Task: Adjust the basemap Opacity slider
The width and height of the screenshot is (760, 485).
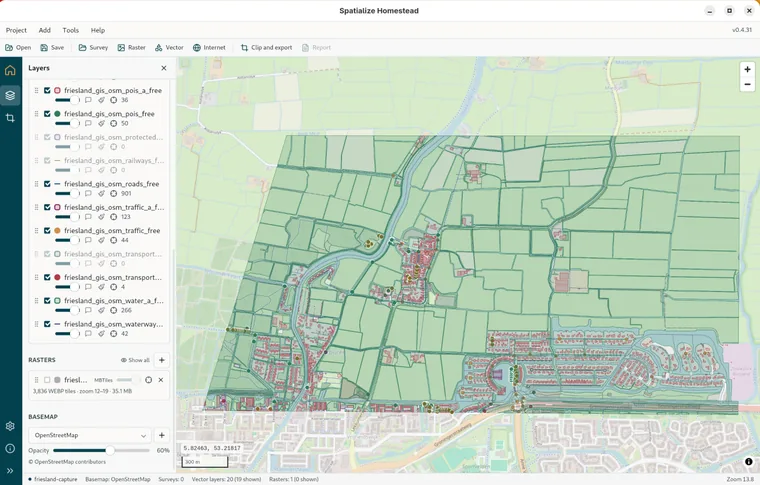Action: [x=101, y=451]
